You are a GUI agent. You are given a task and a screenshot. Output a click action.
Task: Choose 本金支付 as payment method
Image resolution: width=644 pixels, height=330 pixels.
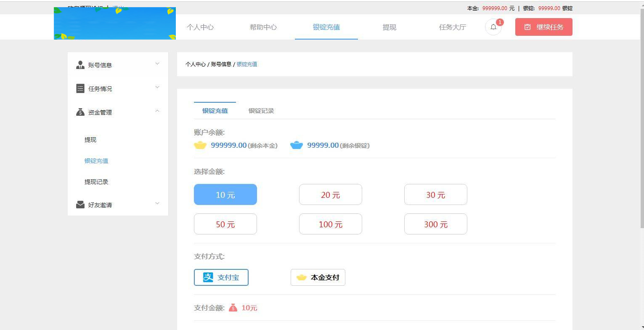pyautogui.click(x=318, y=277)
